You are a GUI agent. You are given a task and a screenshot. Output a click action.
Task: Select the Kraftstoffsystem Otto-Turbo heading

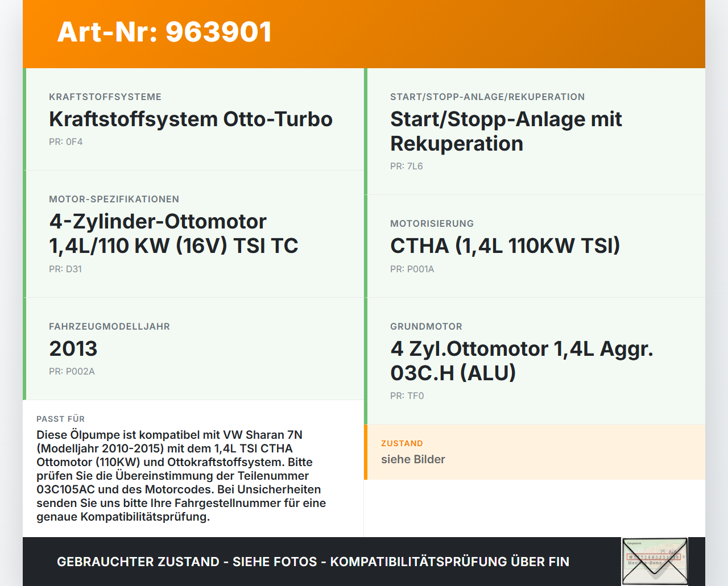[191, 119]
